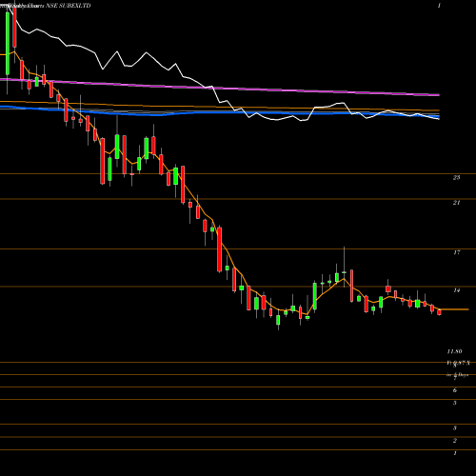Click the price axis label 17

457,252
